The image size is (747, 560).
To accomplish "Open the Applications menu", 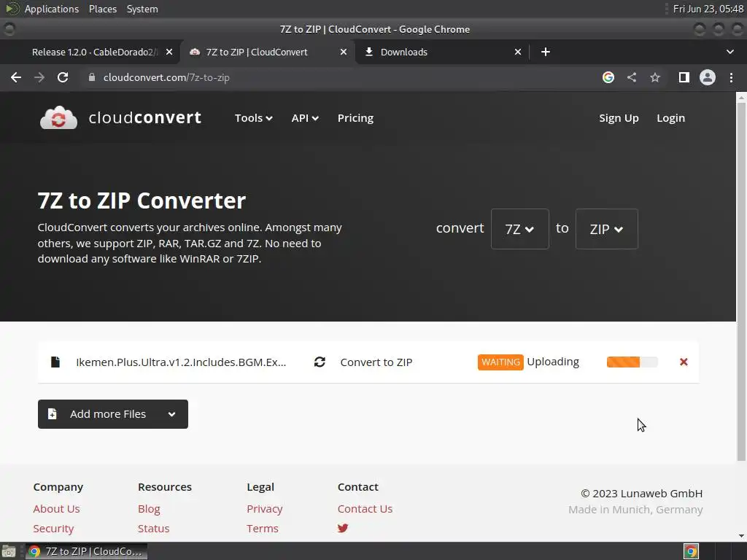I will 52,9.
